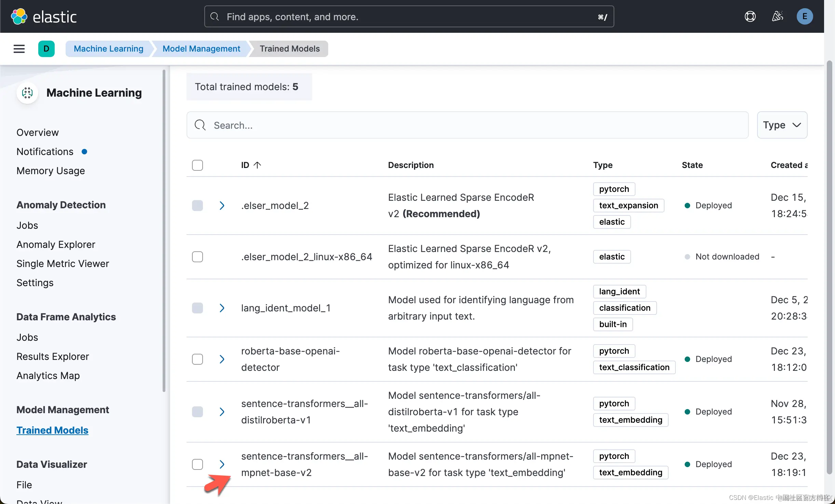Open the Type filter dropdown

click(x=782, y=125)
